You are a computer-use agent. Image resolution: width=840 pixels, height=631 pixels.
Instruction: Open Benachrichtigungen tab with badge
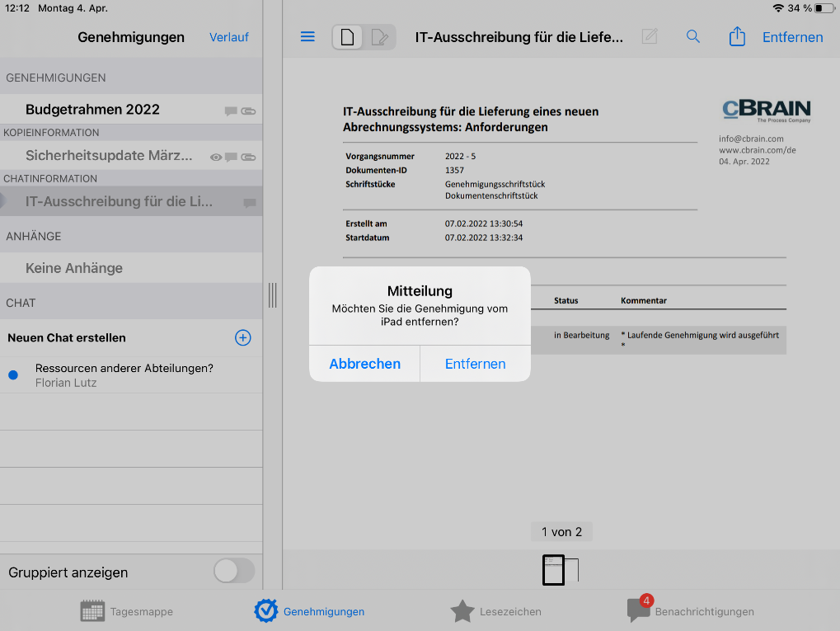click(x=691, y=611)
